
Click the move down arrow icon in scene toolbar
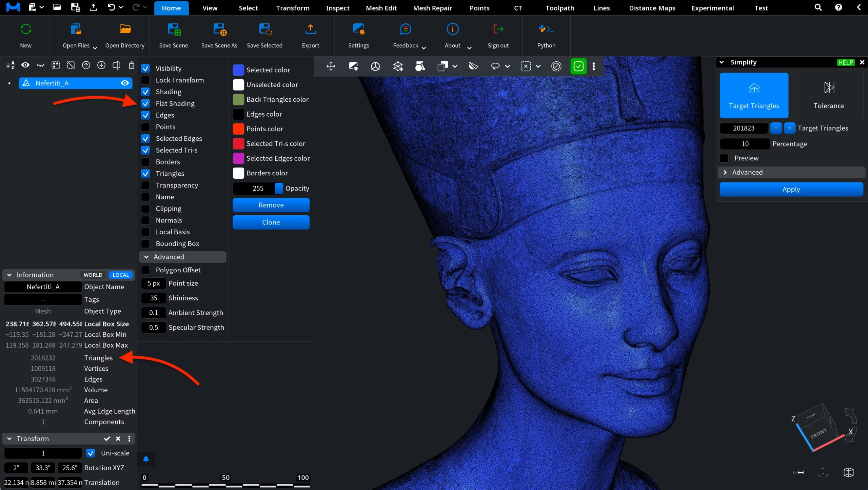(101, 65)
